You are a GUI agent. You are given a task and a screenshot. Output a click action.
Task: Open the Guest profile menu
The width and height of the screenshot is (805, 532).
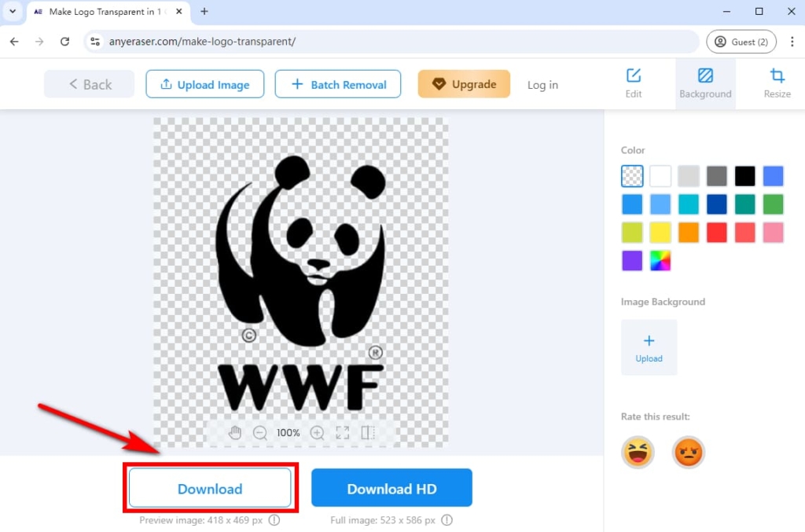coord(741,41)
